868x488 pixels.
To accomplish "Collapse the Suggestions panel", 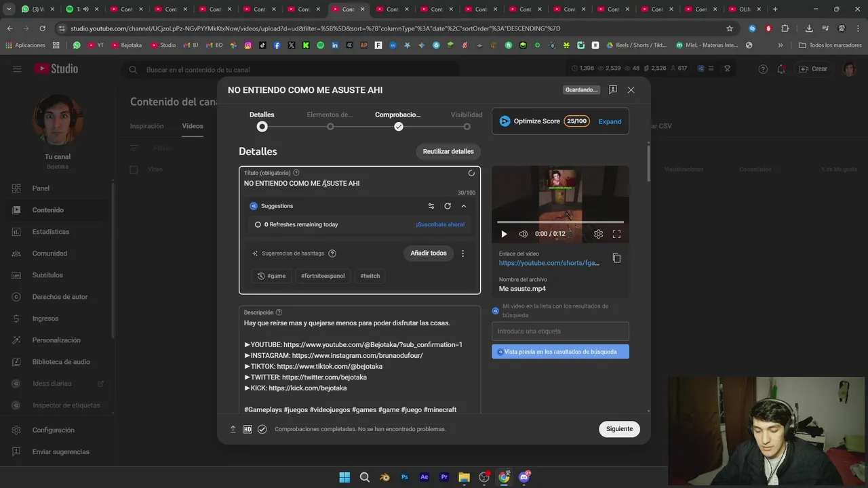I will tap(464, 206).
